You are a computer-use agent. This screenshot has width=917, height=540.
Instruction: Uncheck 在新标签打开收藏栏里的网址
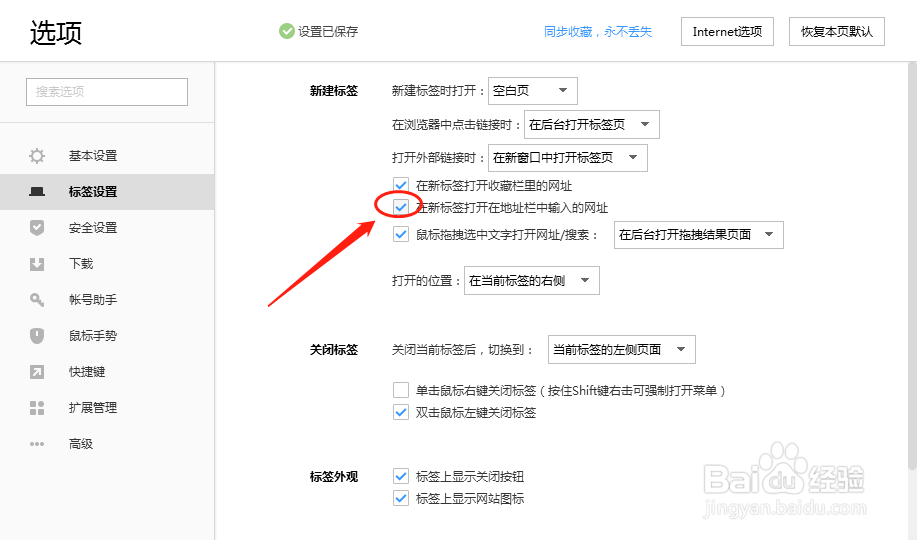point(401,185)
